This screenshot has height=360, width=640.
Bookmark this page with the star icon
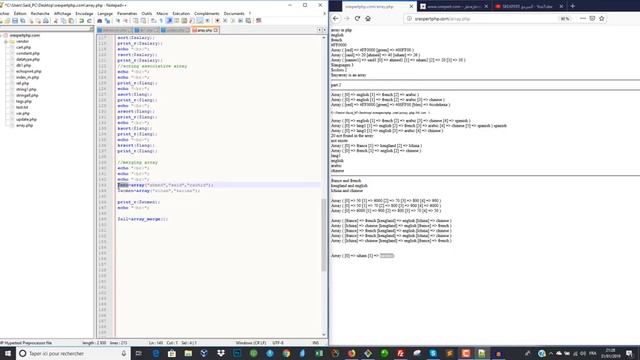pyautogui.click(x=602, y=18)
